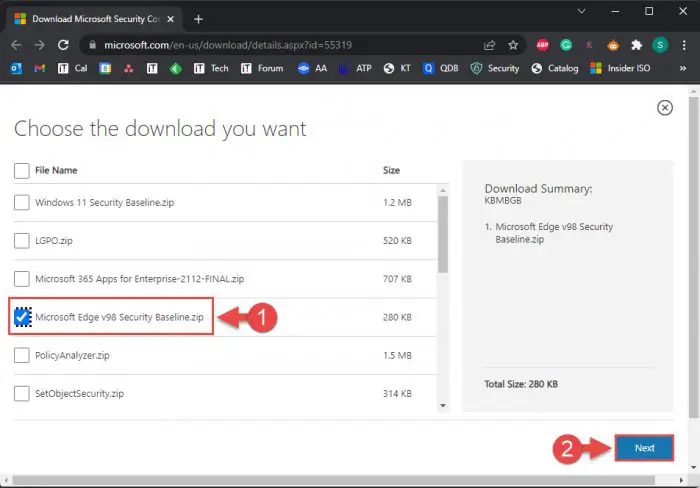Go back using the back arrow

tap(15, 45)
